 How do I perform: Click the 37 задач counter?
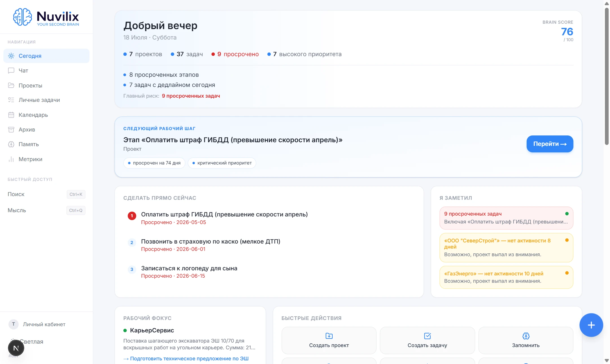point(187,54)
